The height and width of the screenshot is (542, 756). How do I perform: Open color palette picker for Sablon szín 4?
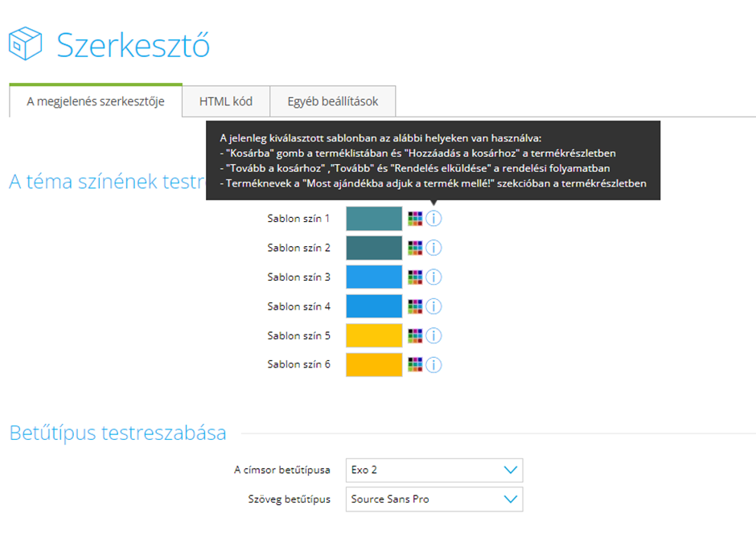tap(415, 306)
